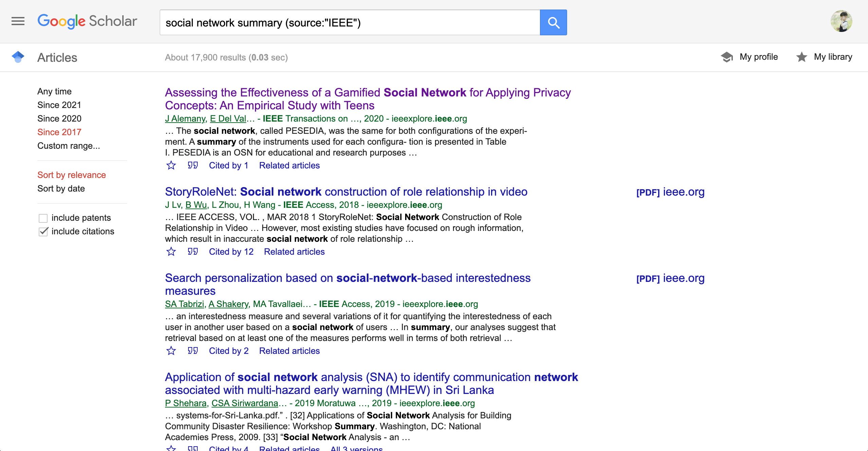Open the account avatar
868x451 pixels.
click(x=841, y=21)
